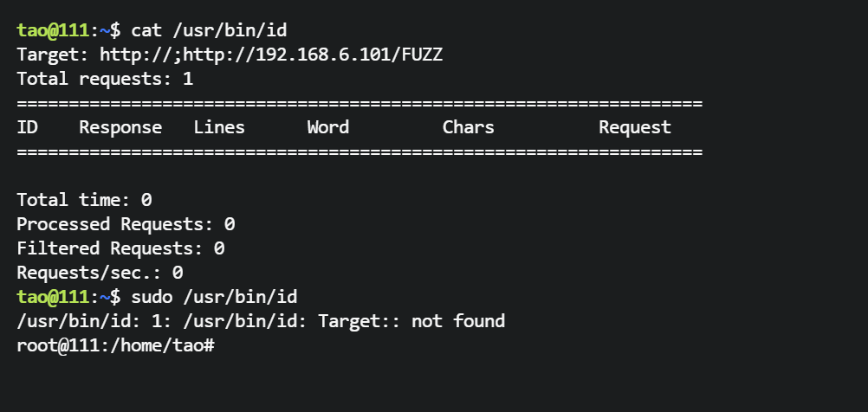
Task: Click the separator line above the column headers
Action: click(359, 103)
